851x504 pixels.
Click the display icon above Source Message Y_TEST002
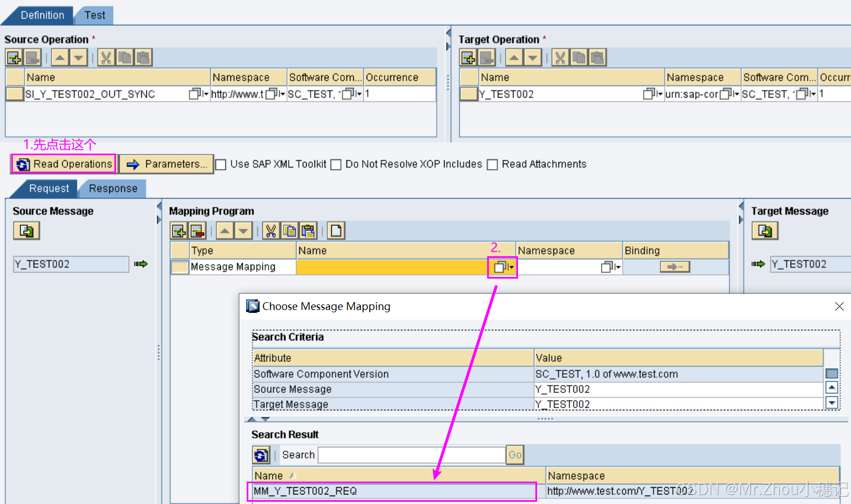[x=26, y=230]
